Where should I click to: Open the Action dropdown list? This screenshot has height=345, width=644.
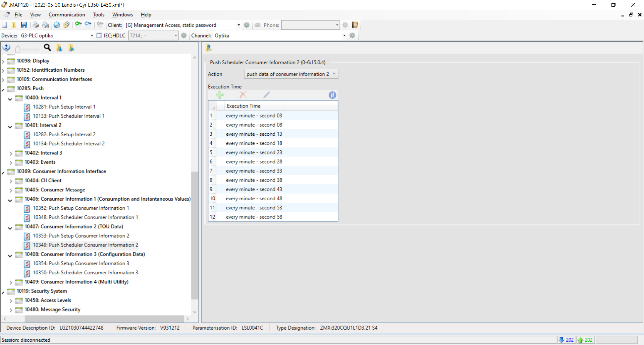291,74
